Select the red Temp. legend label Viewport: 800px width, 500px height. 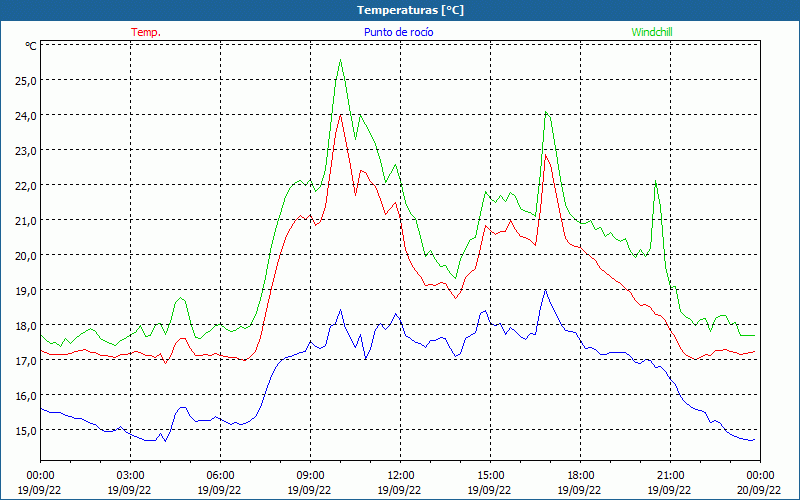tap(146, 32)
